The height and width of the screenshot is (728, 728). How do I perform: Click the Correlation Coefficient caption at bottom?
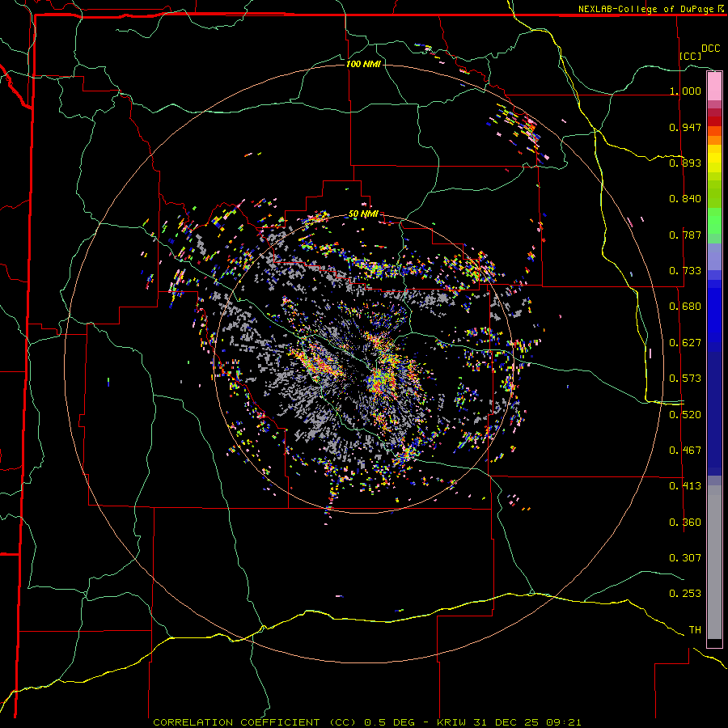pyautogui.click(x=366, y=722)
